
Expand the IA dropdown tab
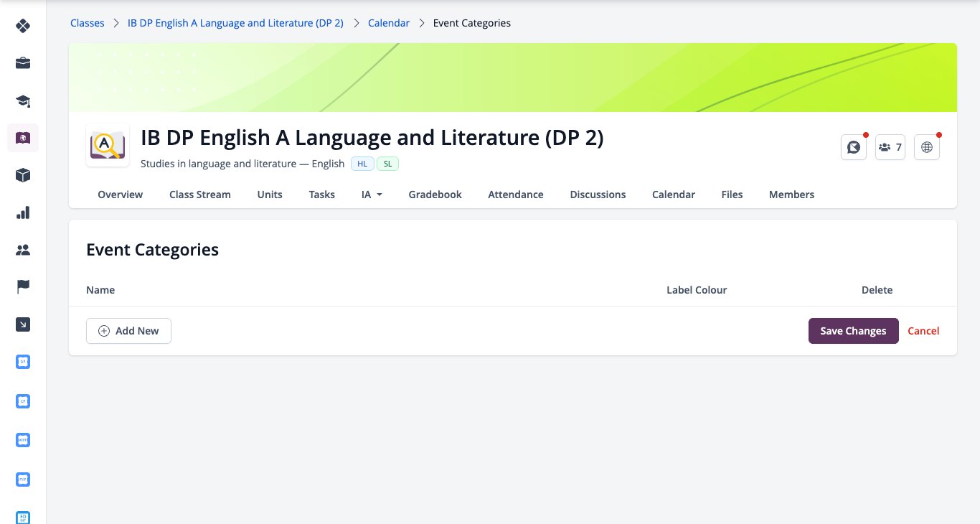click(372, 195)
